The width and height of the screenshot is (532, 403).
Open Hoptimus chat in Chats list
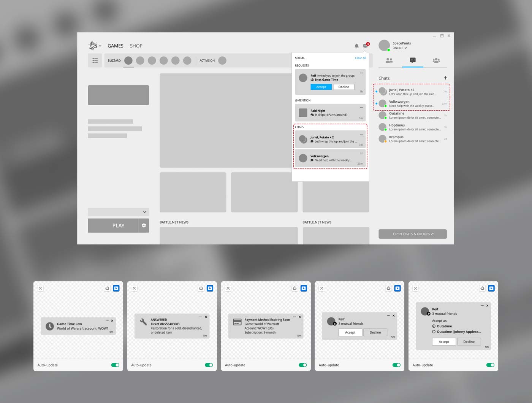413,127
